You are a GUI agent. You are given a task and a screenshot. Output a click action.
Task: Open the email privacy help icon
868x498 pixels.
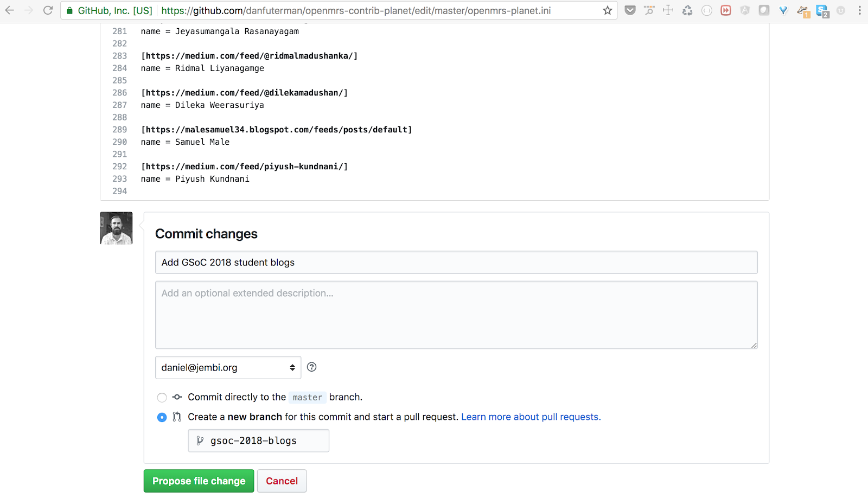point(311,367)
